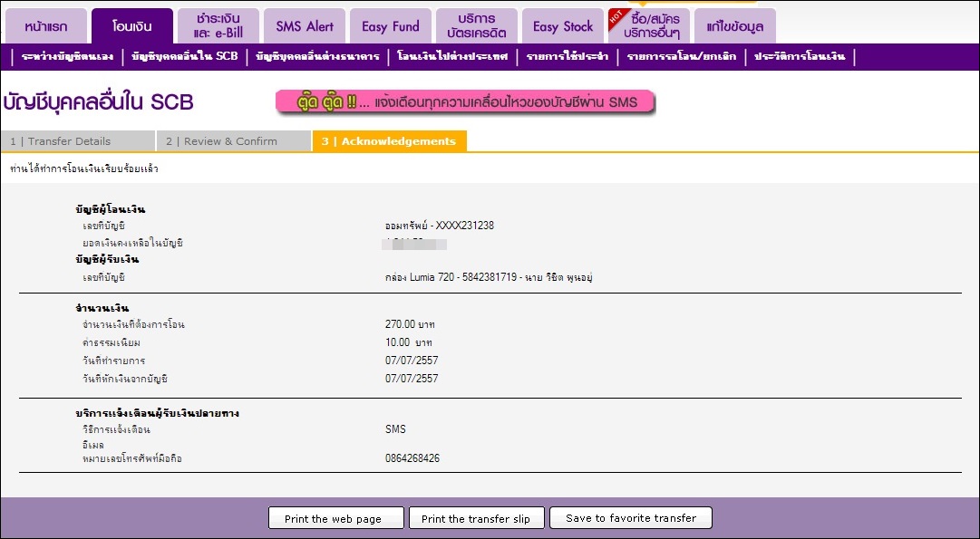The image size is (980, 539).
Task: Select ระหว่างบัญชีตนเอง submenu item
Action: [67, 56]
